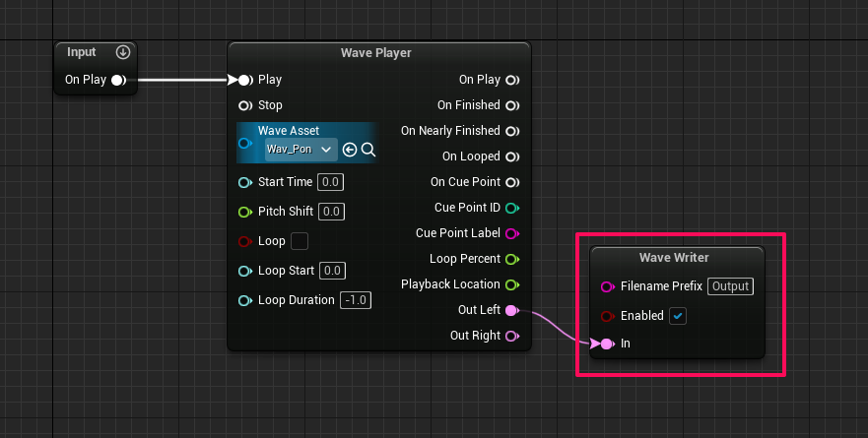The image size is (868, 438).
Task: Click the Playback Location output pin
Action: click(512, 284)
